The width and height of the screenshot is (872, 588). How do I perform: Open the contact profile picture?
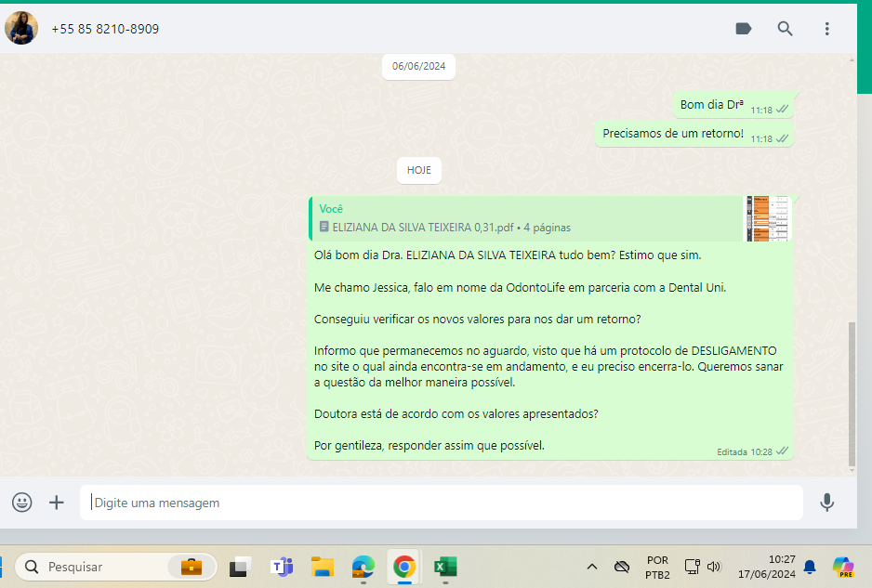click(21, 29)
